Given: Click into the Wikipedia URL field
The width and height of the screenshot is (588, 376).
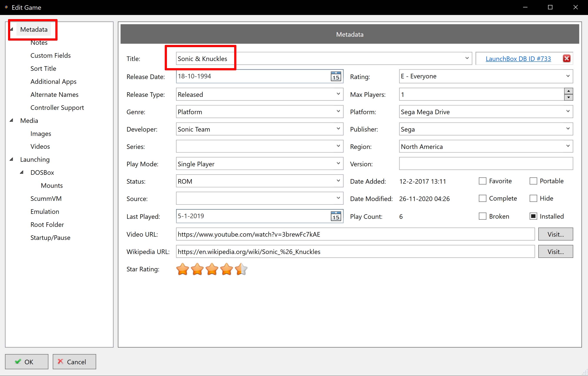Looking at the screenshot, I should 355,251.
